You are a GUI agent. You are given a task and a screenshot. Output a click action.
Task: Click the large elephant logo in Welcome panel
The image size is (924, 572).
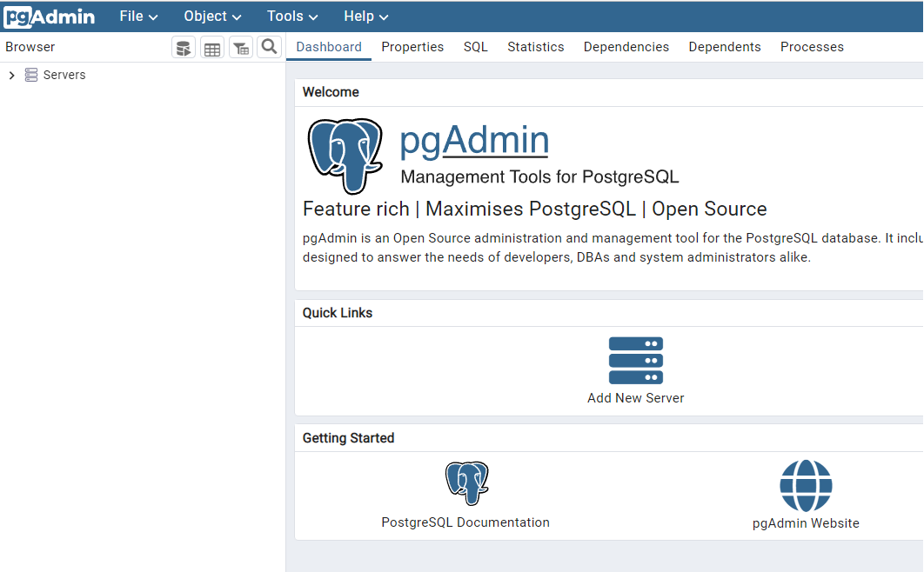(345, 156)
